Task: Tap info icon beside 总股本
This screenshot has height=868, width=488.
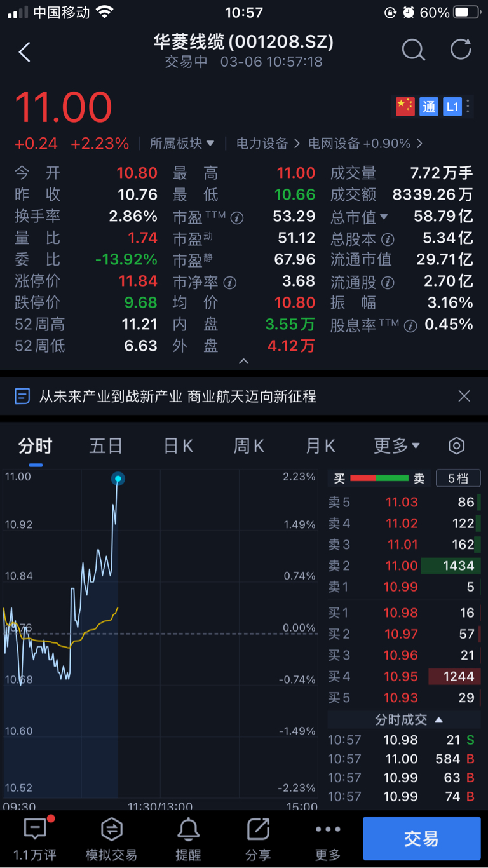Action: point(388,240)
